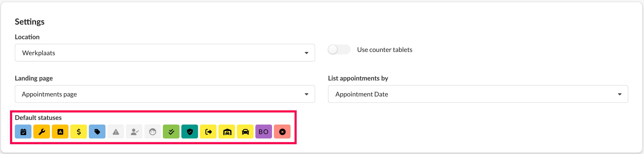The width and height of the screenshot is (644, 154).
Task: Click the blue price tag status
Action: [97, 132]
